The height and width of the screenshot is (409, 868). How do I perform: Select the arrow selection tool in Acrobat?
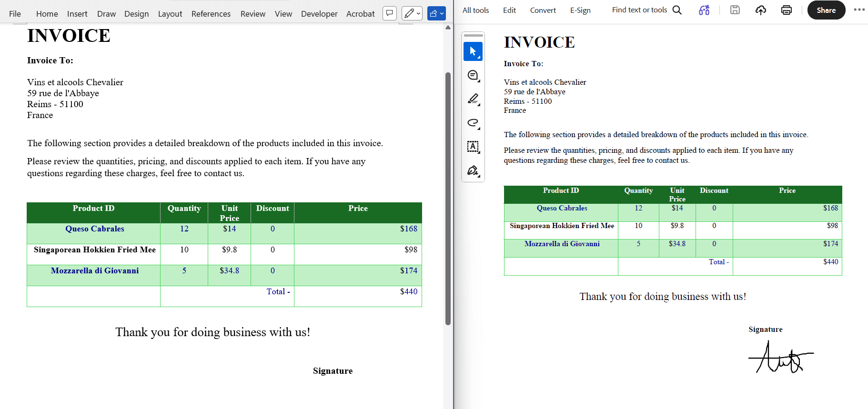tap(473, 51)
